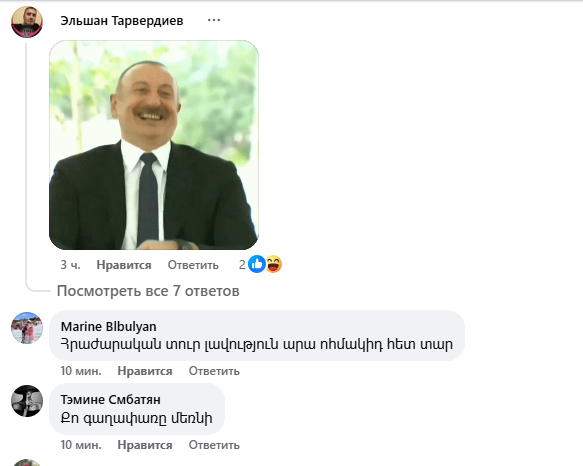Open Эльшан Тарвердиев's name link

tap(122, 20)
